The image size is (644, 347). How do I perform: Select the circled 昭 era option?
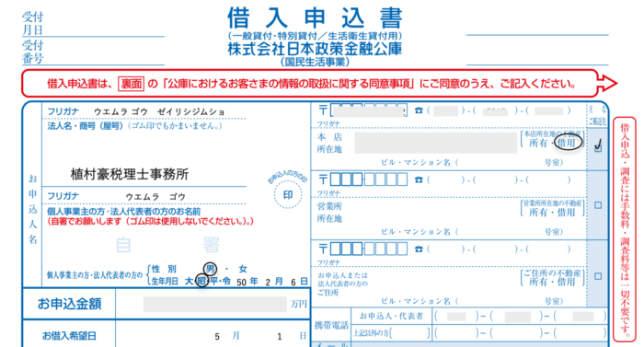click(201, 282)
